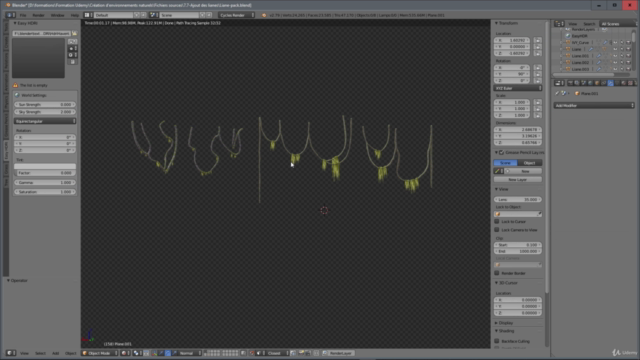
Task: Open the Help menu
Action: coord(75,15)
